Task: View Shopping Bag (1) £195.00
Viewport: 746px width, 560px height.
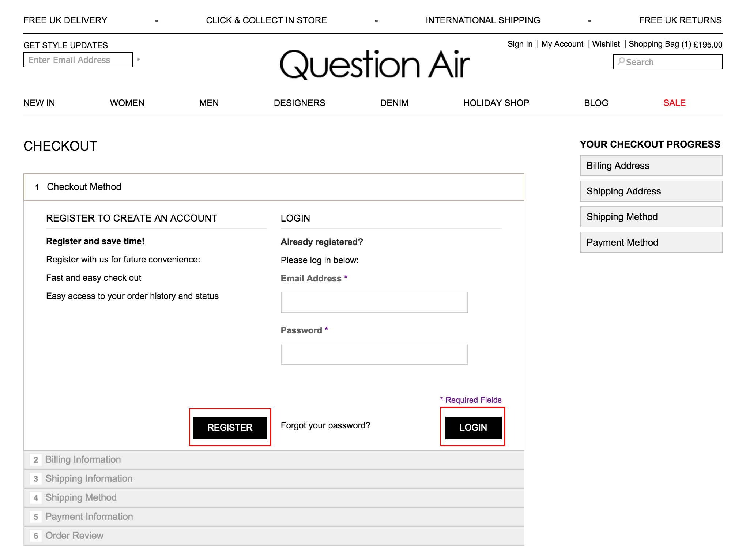Action: click(675, 44)
